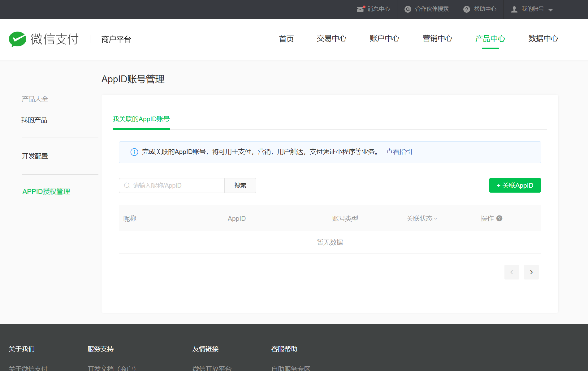Click the 消息中心 link in the top bar
The image size is (588, 371).
pos(379,9)
